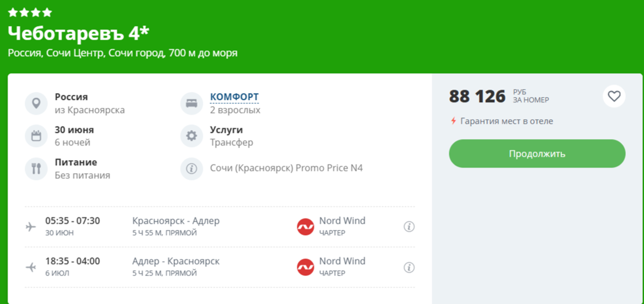644x304 pixels.
Task: Click the gear icon beside Услуги
Action: 191,136
